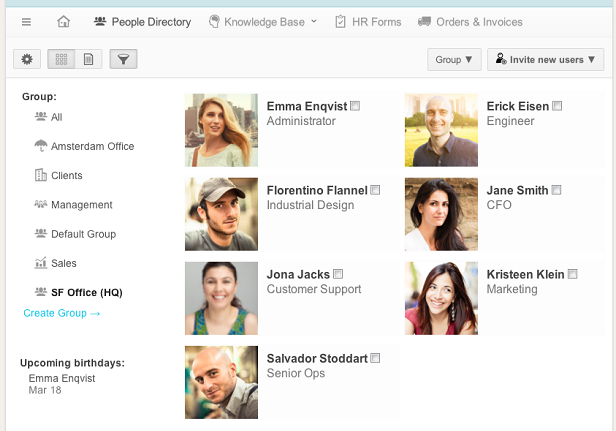Click the SF Office (HQ) group icon
This screenshot has width=616, height=431.
[x=41, y=292]
